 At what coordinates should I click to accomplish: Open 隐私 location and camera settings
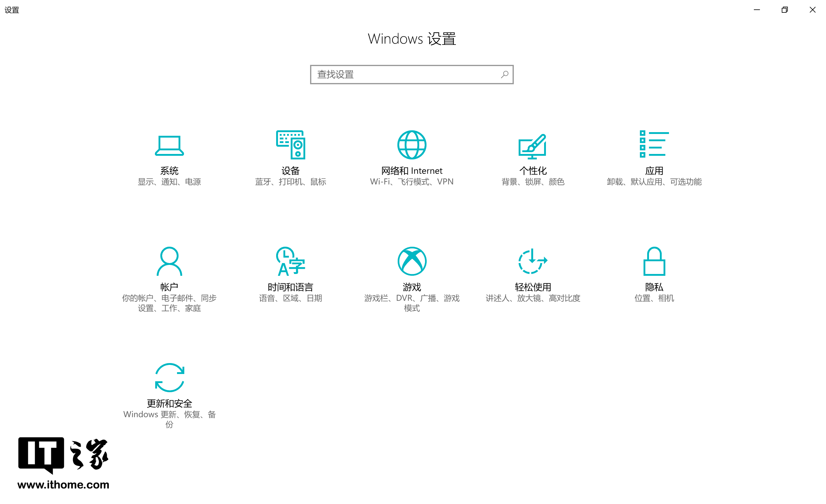point(653,274)
